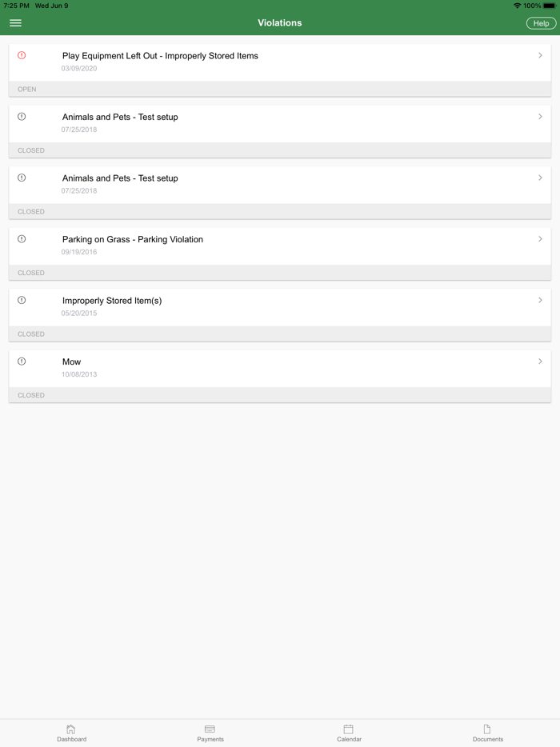Tap the Payments card icon
The image size is (560, 747).
[x=210, y=729]
